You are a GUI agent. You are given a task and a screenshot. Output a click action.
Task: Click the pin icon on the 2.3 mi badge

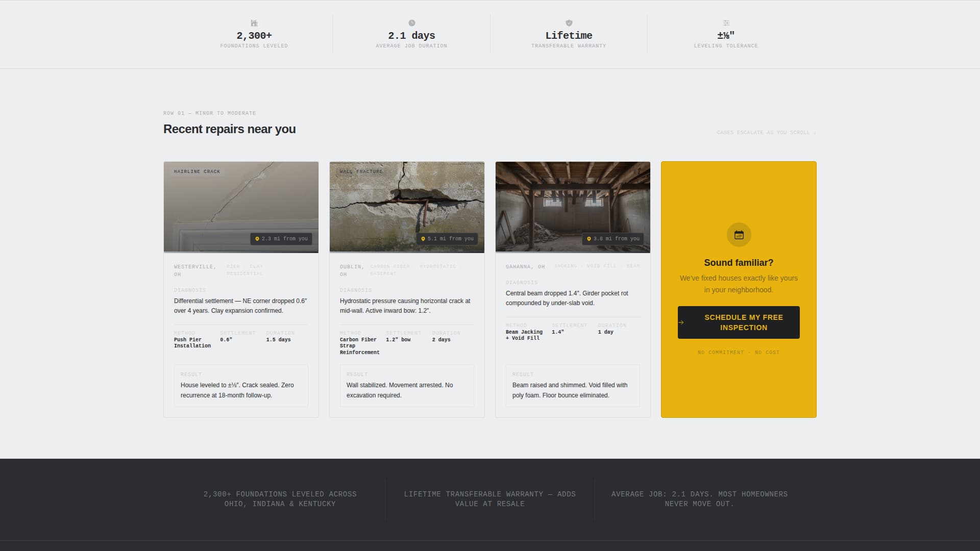coord(257,238)
